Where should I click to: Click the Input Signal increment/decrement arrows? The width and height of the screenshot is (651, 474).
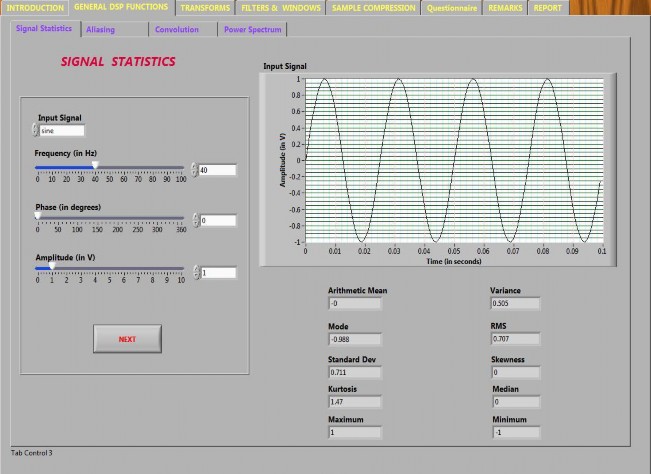pyautogui.click(x=35, y=130)
